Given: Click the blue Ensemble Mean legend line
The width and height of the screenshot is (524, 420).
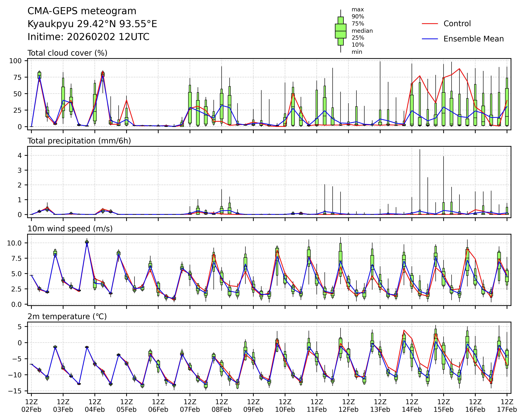Looking at the screenshot, I should 430,39.
